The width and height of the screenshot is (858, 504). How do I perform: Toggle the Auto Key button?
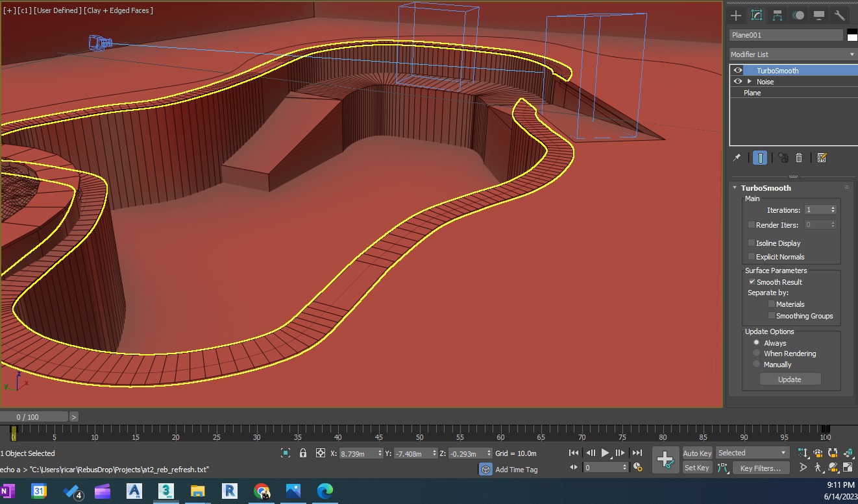697,453
